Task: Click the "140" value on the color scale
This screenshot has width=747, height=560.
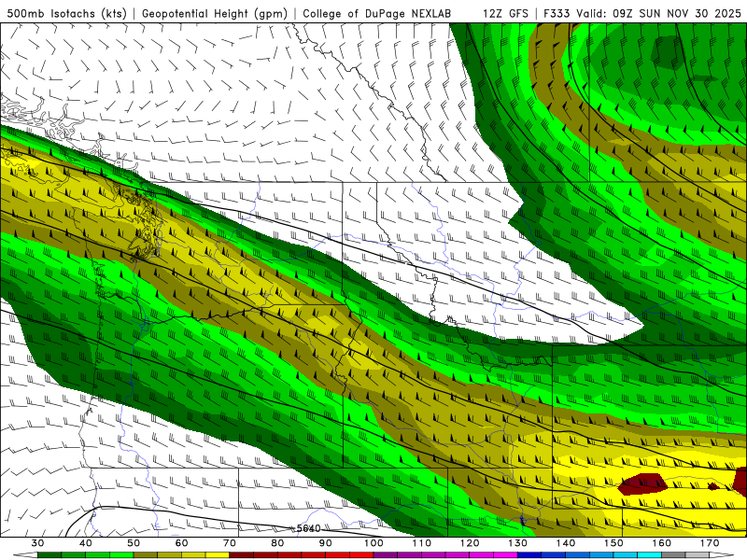Action: pos(566,543)
